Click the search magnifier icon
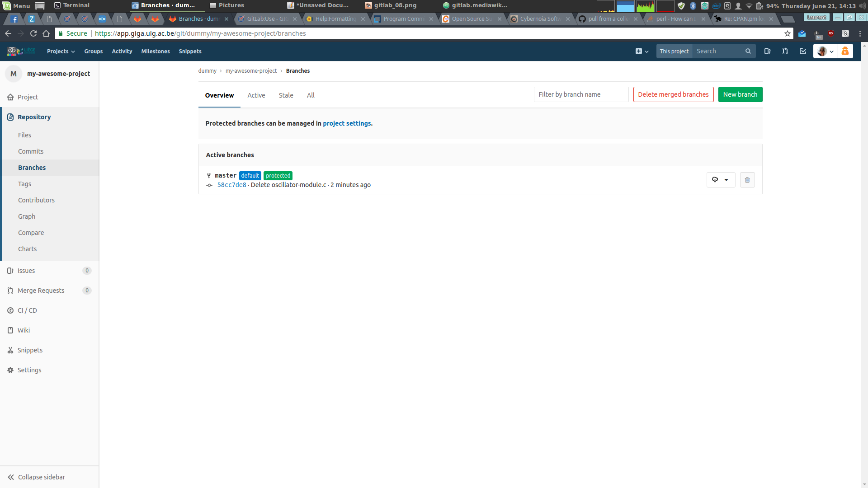The width and height of the screenshot is (868, 488). tap(748, 52)
